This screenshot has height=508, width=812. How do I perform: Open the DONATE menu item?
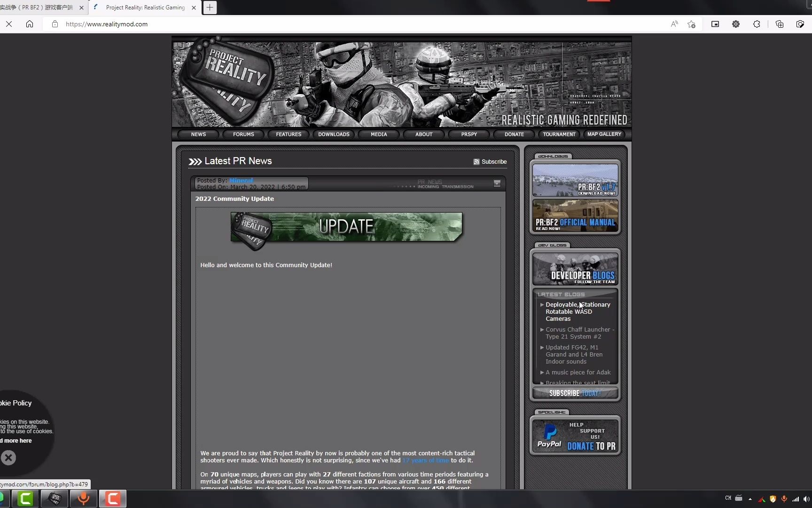(514, 134)
